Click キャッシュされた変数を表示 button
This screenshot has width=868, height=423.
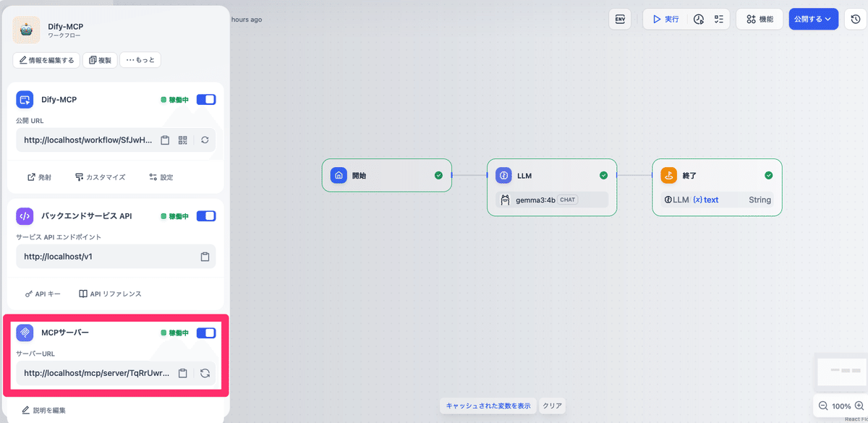(488, 406)
